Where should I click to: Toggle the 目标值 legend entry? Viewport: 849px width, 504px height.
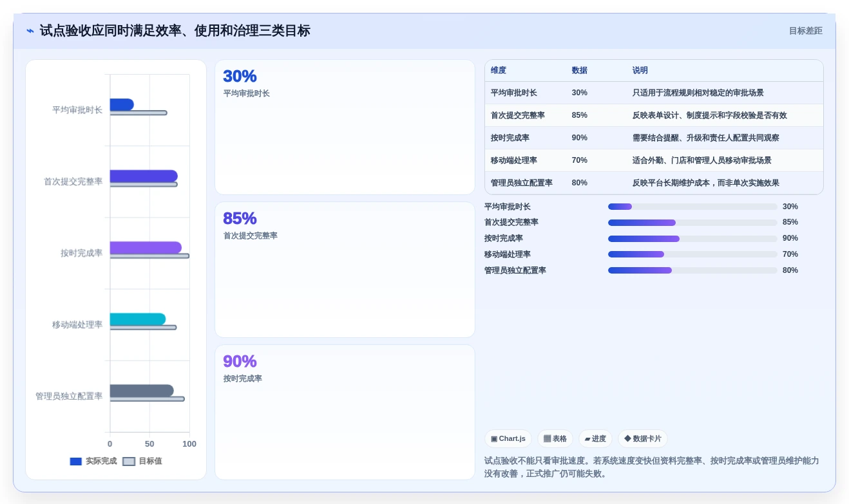[142, 462]
